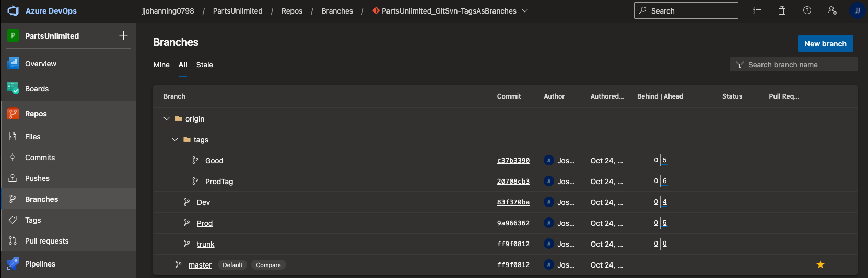Open the work items list icon
Viewport: 868px width, 278px height.
coord(757,10)
